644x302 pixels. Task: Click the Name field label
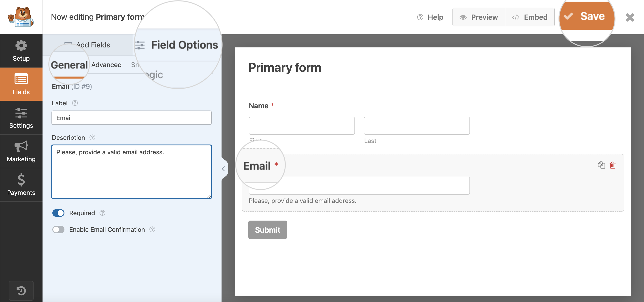coord(258,106)
